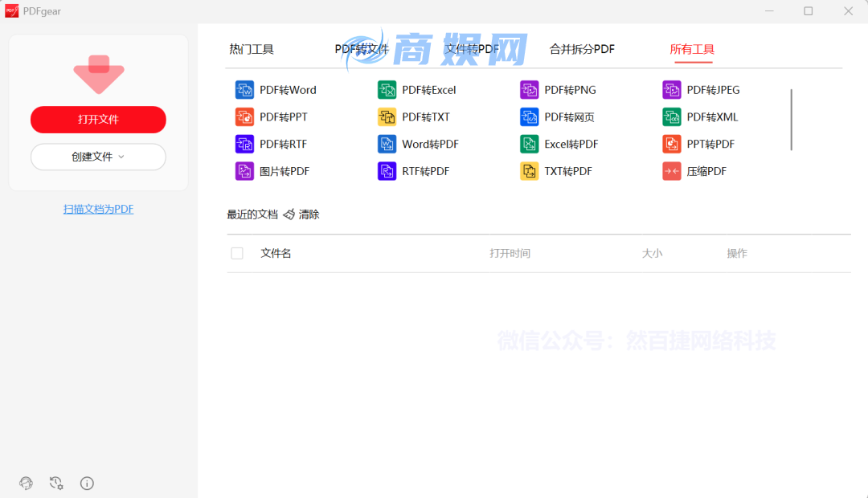
Task: Expand the 创建文件 dropdown
Action: [98, 157]
